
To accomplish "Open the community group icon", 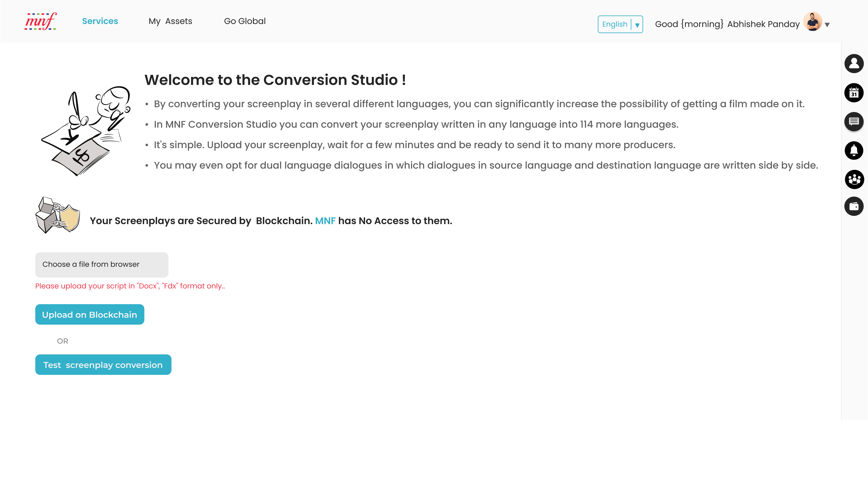I will click(854, 179).
